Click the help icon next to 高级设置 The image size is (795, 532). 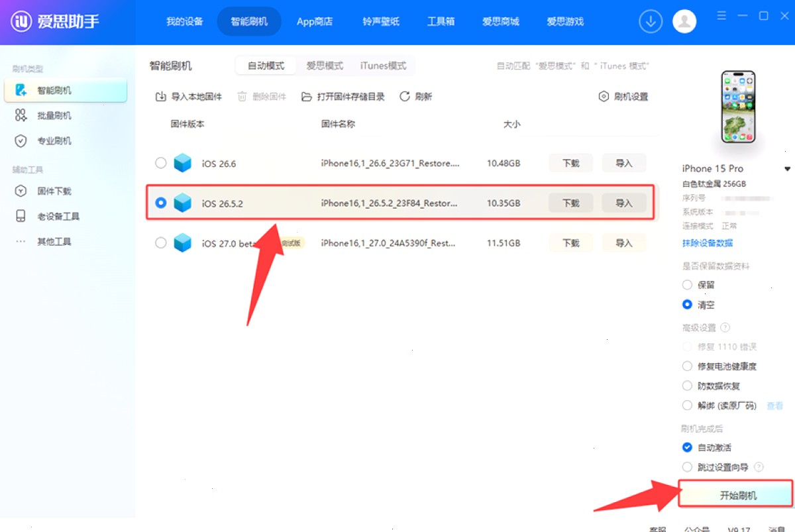click(725, 327)
